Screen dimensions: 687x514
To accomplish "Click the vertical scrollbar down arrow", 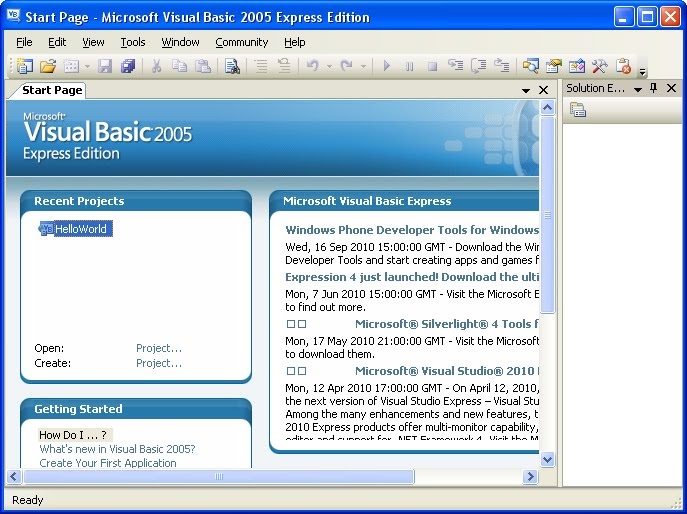I will coord(548,459).
